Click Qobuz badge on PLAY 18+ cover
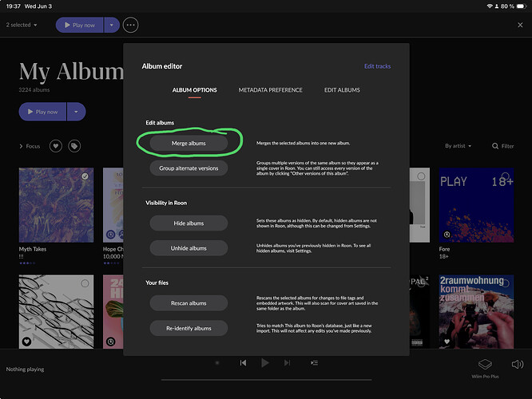The width and height of the screenshot is (532, 399). click(x=447, y=235)
